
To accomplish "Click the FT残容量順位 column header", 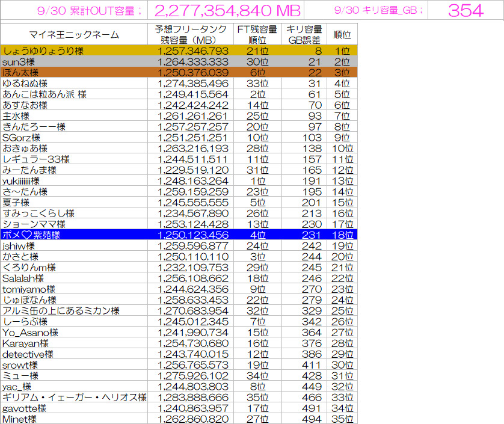I will [x=257, y=34].
